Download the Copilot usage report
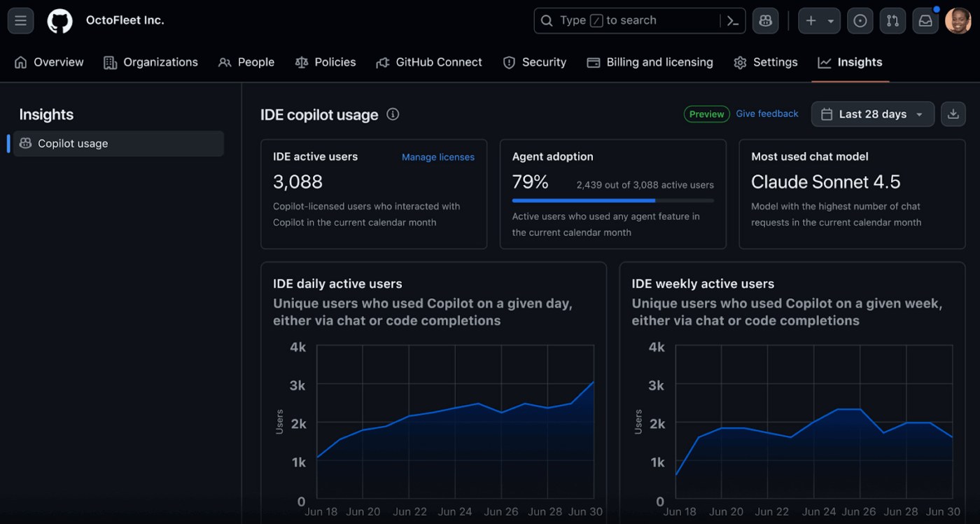The height and width of the screenshot is (524, 980). [953, 113]
